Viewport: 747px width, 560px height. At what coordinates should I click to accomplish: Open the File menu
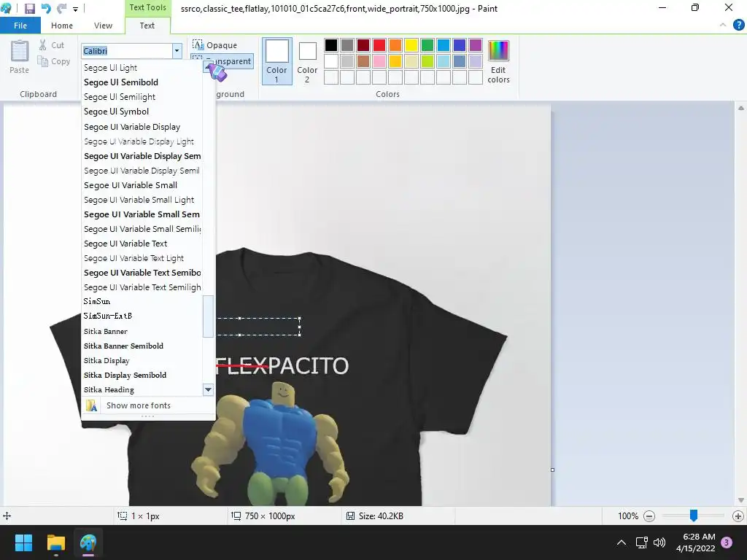coord(20,26)
